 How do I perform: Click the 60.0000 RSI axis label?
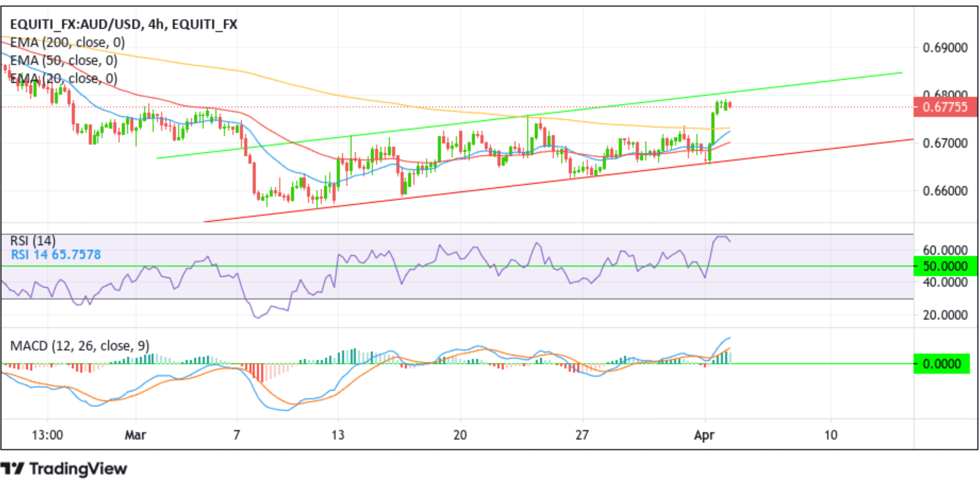tap(945, 250)
